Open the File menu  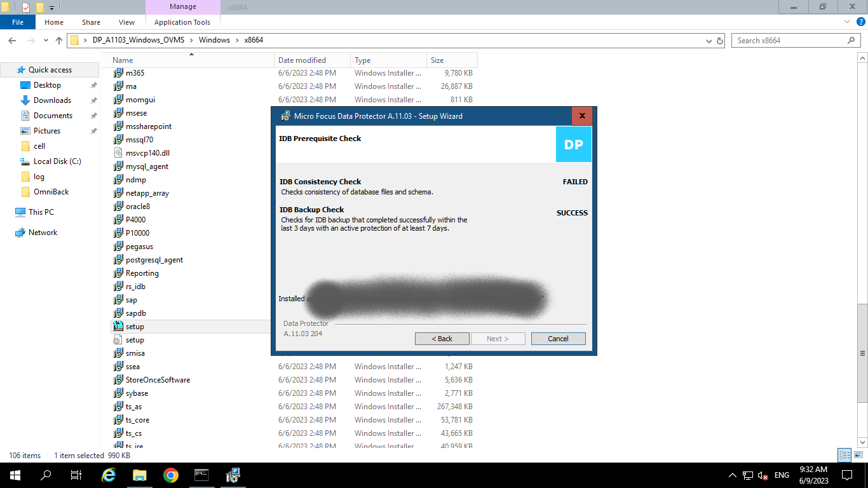pos(18,22)
